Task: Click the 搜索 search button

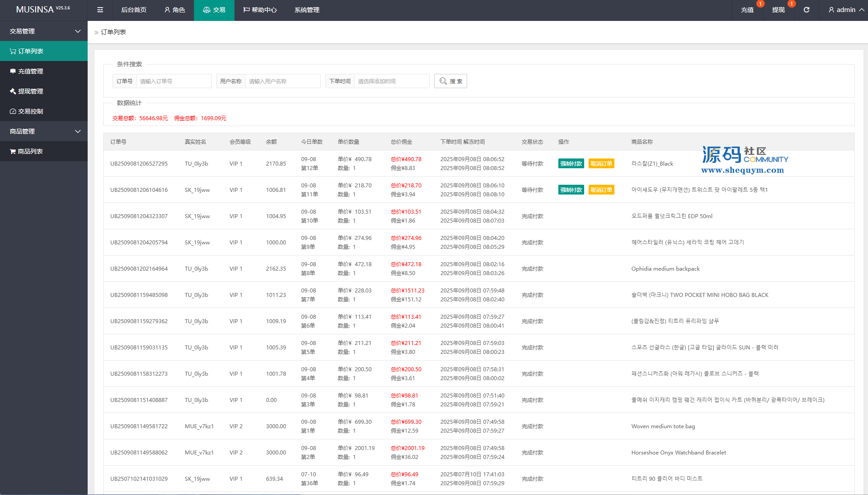Action: tap(450, 81)
